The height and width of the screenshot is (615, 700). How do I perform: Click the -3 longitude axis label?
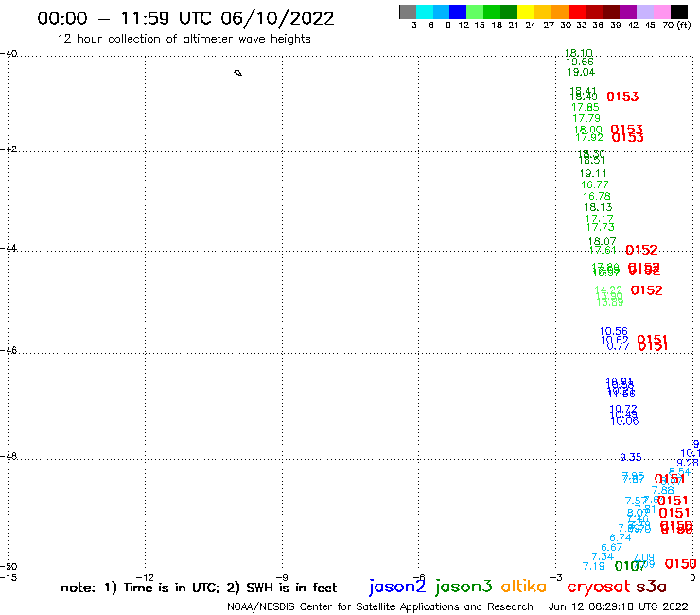point(556,578)
